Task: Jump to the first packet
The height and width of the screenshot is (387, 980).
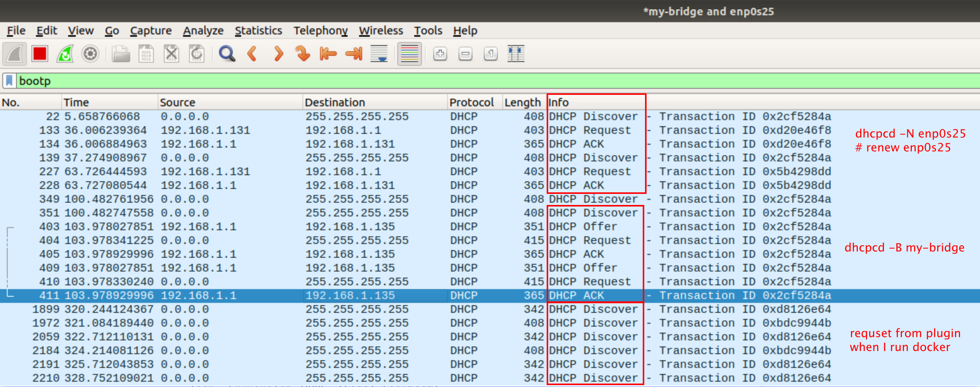Action: [328, 54]
